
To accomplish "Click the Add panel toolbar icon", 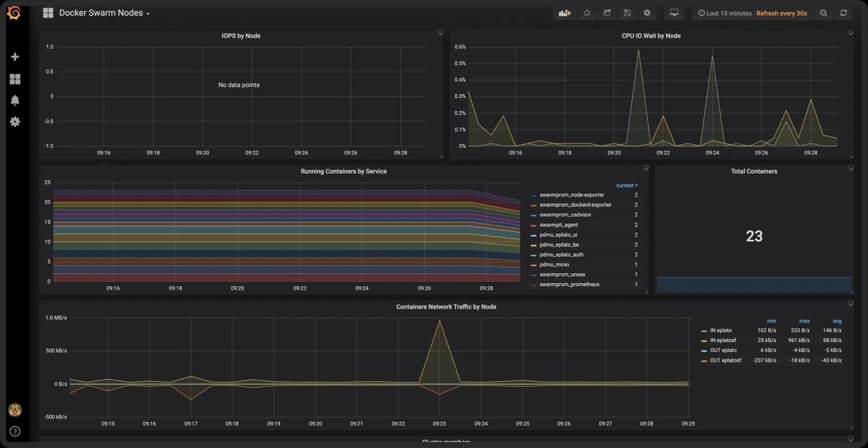I will [x=565, y=13].
